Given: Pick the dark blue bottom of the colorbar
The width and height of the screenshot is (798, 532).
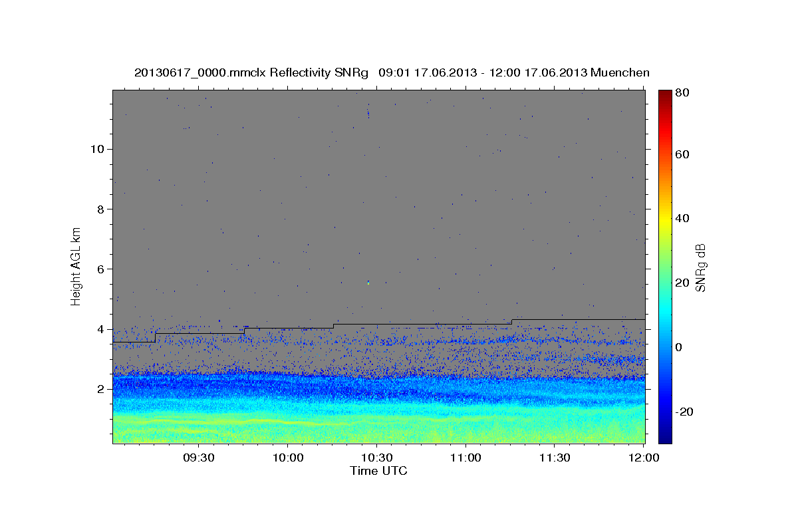Looking at the screenshot, I should point(665,436).
